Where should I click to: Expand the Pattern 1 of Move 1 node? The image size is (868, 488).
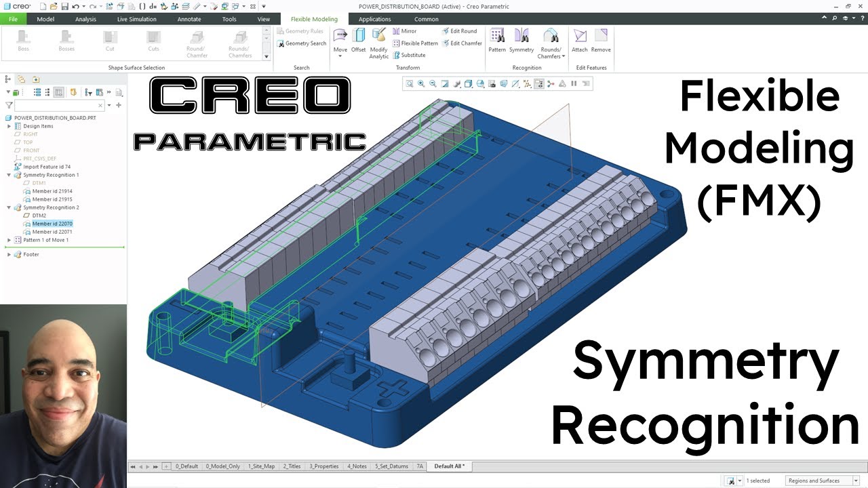click(x=9, y=240)
